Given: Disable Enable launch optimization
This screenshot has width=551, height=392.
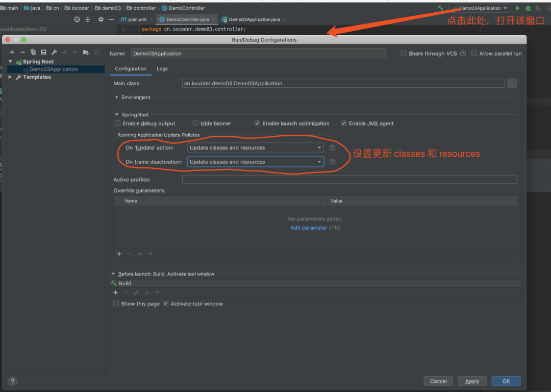Looking at the screenshot, I should click(x=257, y=124).
